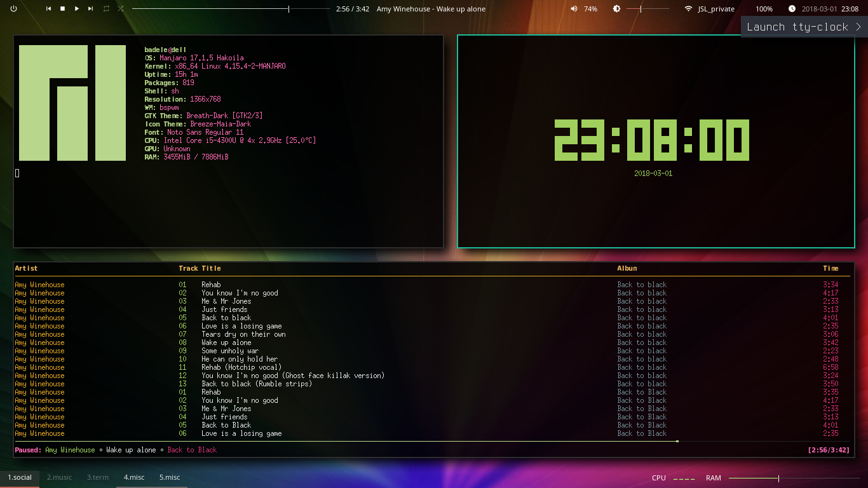
Task: Click the Title column header
Action: point(211,268)
